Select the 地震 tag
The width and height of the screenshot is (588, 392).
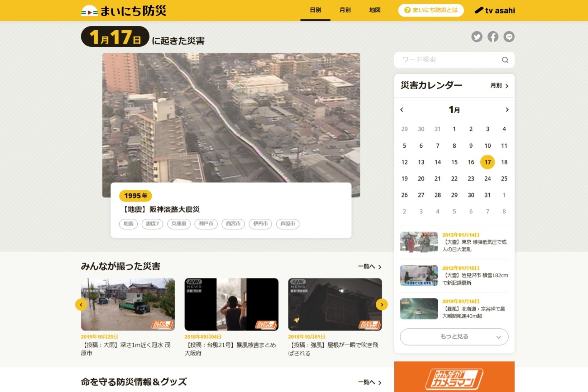(x=128, y=224)
